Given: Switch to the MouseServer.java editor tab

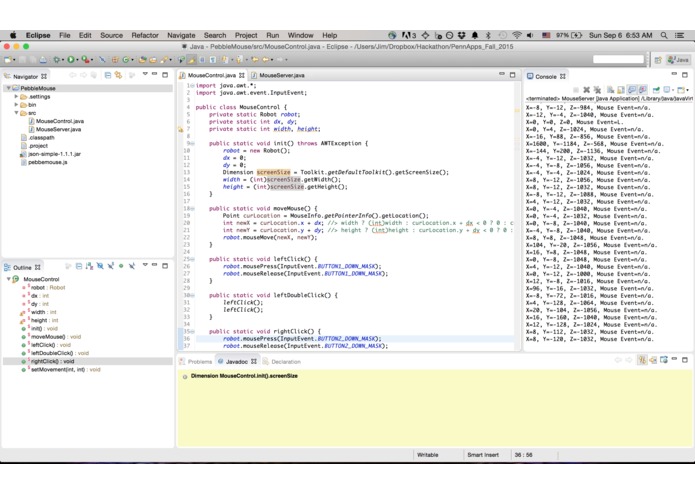Looking at the screenshot, I should pyautogui.click(x=281, y=75).
